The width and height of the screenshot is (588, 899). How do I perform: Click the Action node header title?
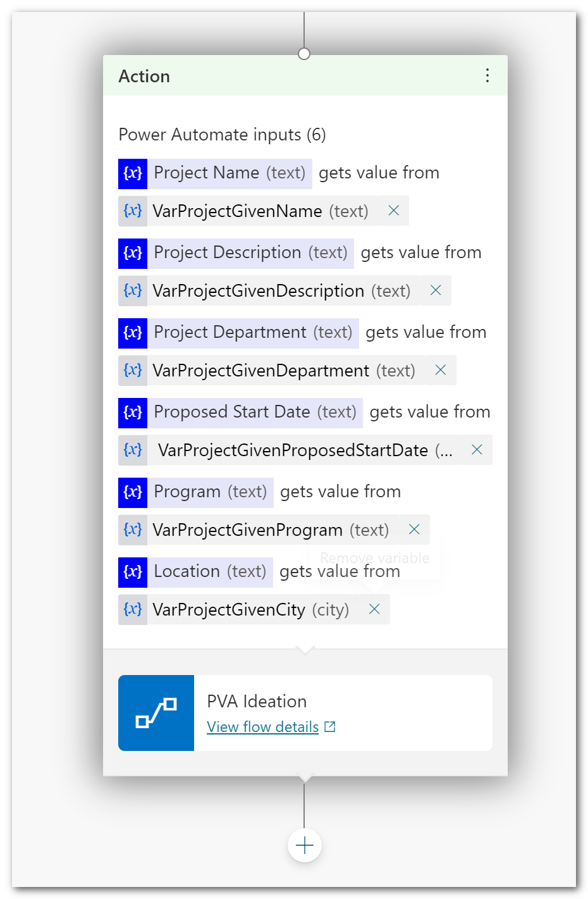point(144,77)
